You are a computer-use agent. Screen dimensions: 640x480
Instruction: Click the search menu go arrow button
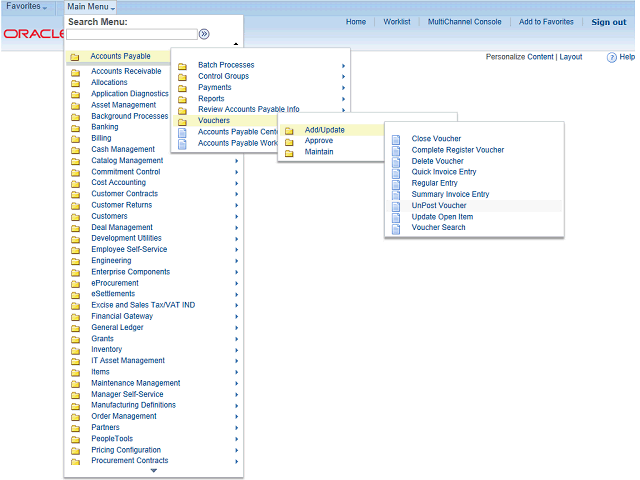[x=204, y=34]
